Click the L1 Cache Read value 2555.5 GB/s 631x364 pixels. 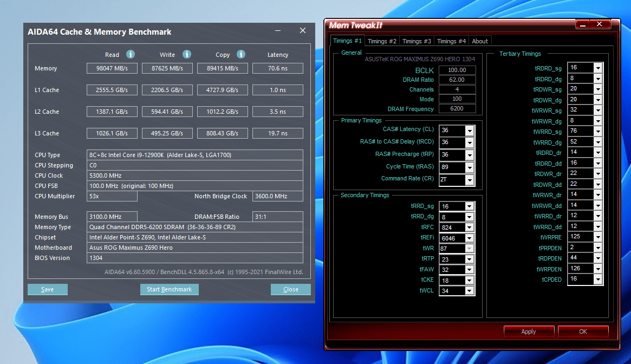(112, 90)
